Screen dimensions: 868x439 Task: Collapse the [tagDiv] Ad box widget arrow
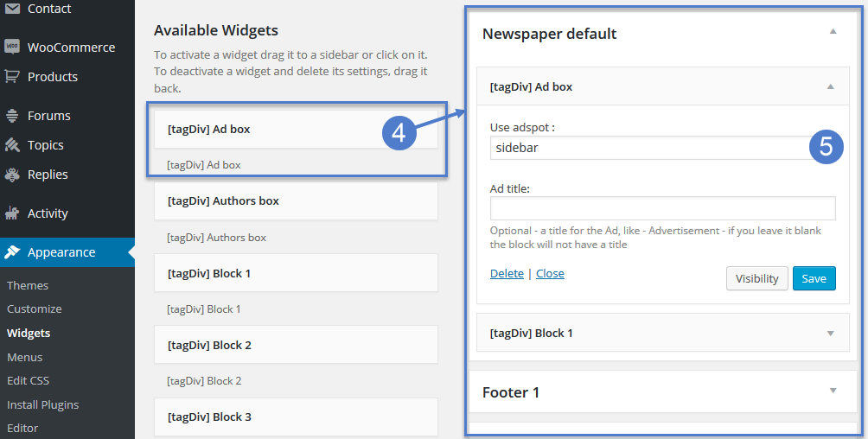(x=830, y=86)
